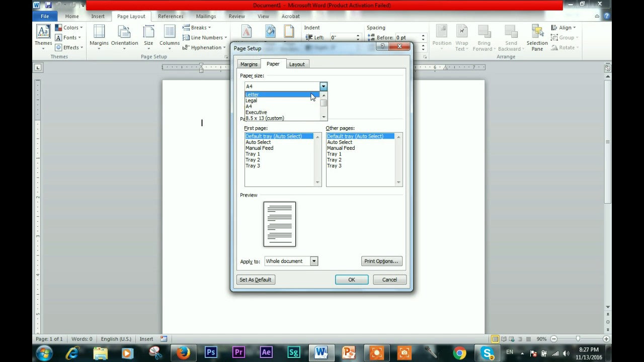Select Tray 2 under Other pages
The height and width of the screenshot is (362, 644).
334,160
